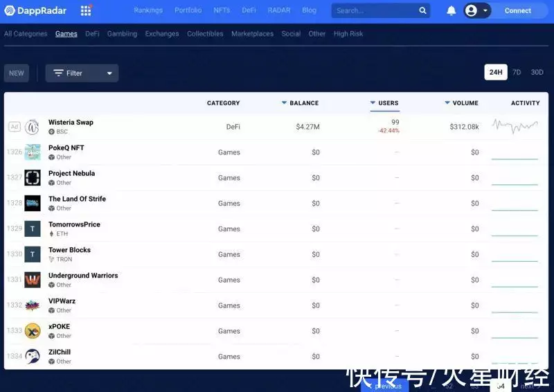Click the PokeQ NFT thumbnail icon
554x392 pixels.
(x=33, y=152)
